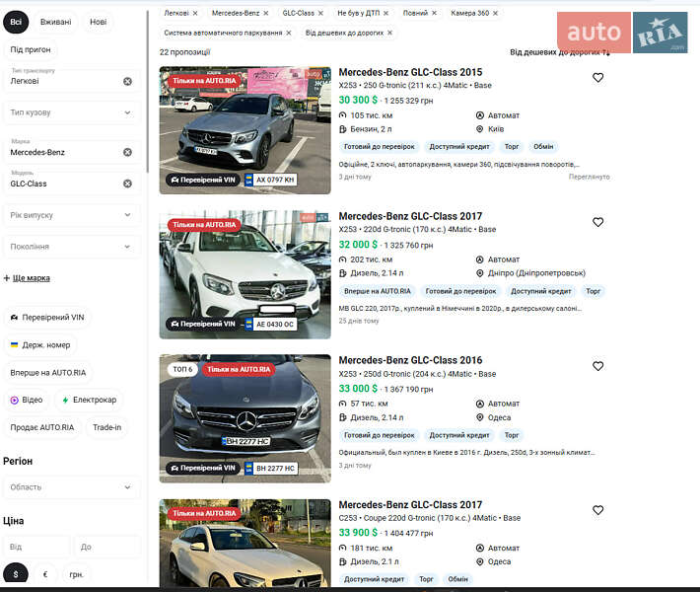
Task: Toggle the Держ. номер filter
Action: coord(40,345)
